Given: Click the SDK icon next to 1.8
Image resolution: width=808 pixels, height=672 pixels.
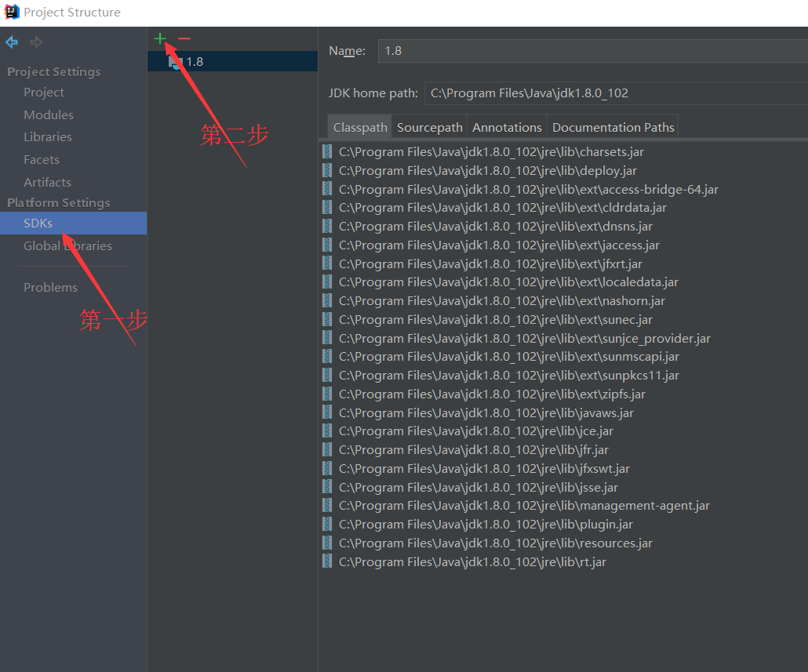Looking at the screenshot, I should pyautogui.click(x=173, y=61).
